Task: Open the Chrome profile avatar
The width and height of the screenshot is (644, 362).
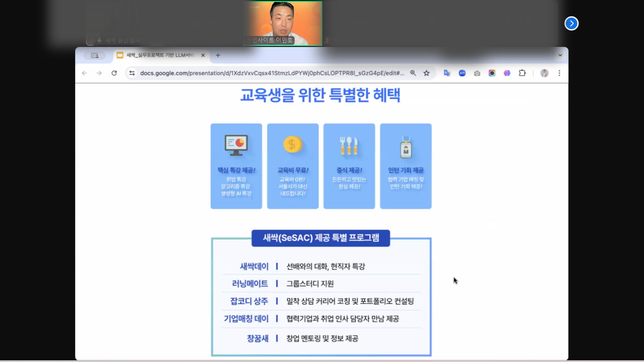Action: point(544,73)
